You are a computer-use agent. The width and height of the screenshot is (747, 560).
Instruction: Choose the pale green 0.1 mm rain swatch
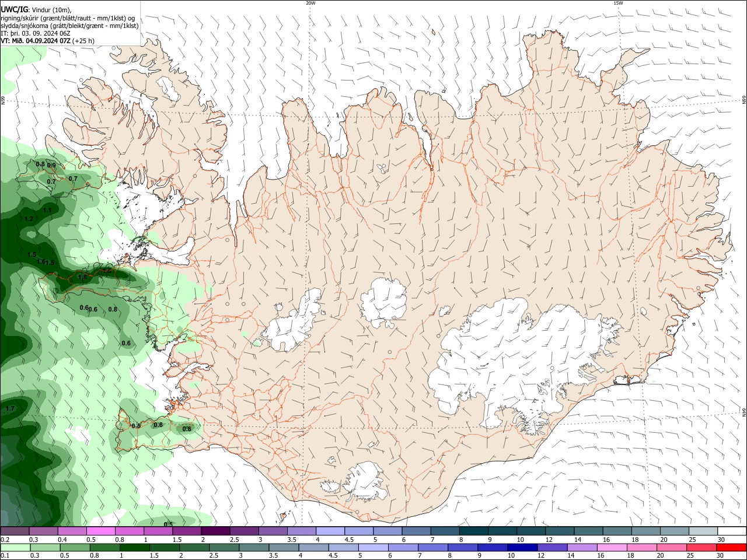[x=15, y=548]
